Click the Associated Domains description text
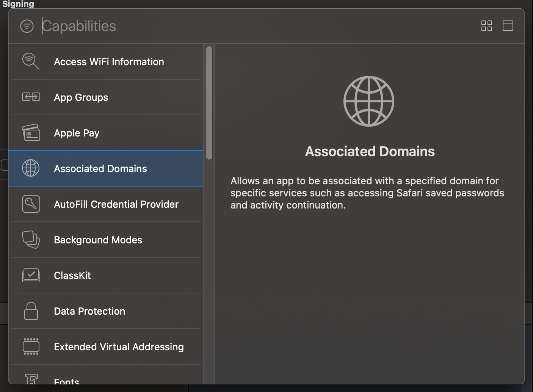Screen dimensions: 533x392 pos(367,193)
